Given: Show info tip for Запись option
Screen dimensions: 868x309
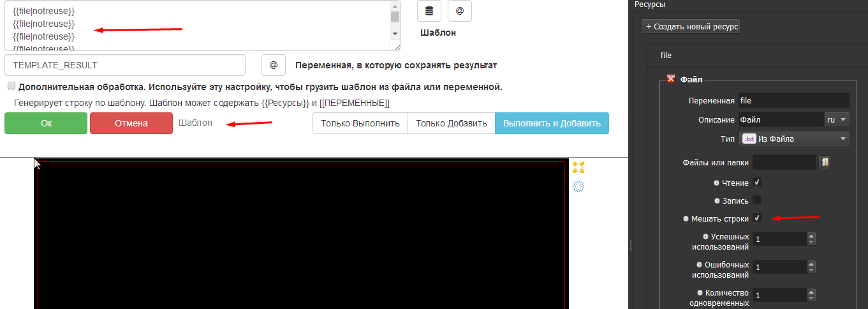Looking at the screenshot, I should click(x=717, y=200).
